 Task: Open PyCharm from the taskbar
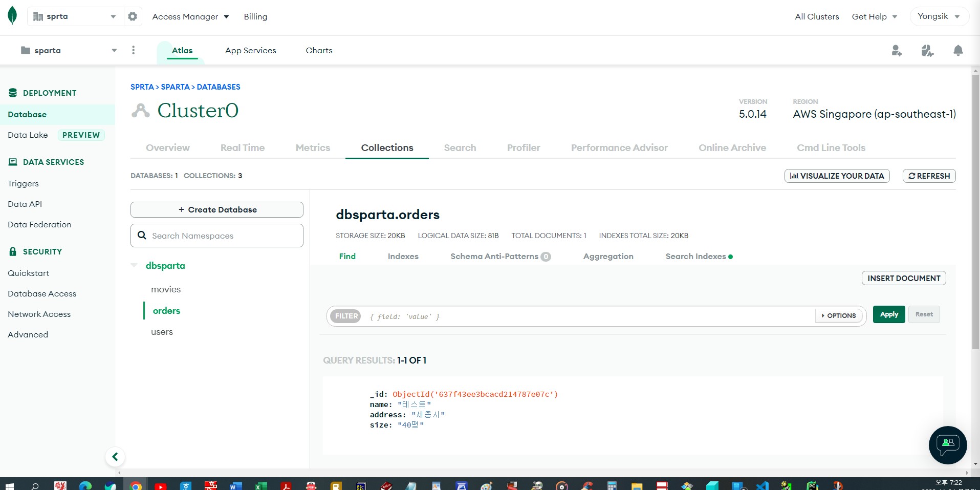(812, 485)
